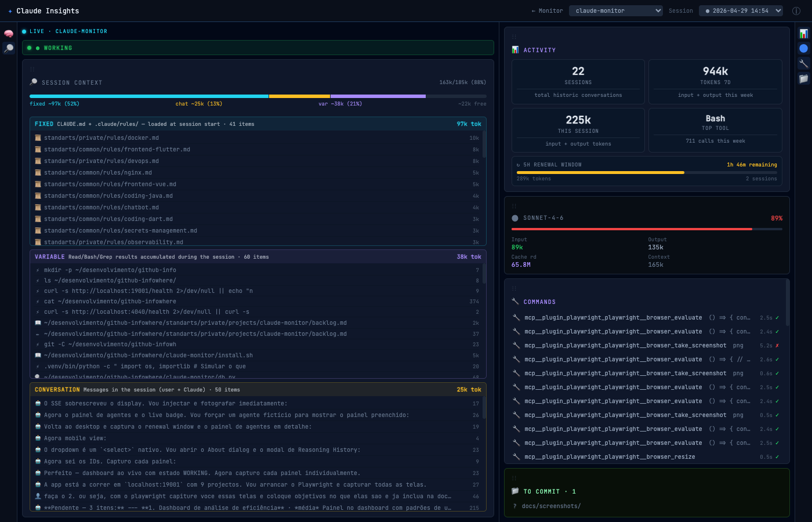Open the Session dropdown showing 2026-04-29 14:54
The image size is (812, 522).
click(741, 10)
